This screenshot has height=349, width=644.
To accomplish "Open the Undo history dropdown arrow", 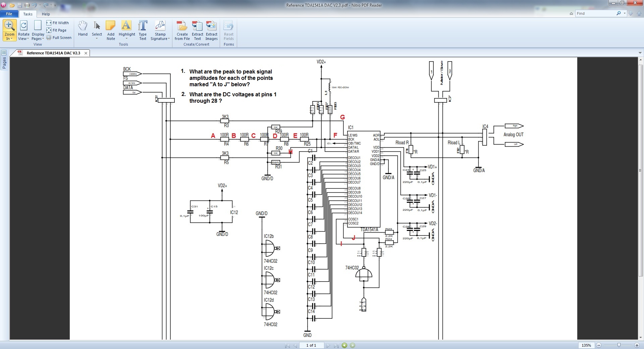I will (x=40, y=5).
